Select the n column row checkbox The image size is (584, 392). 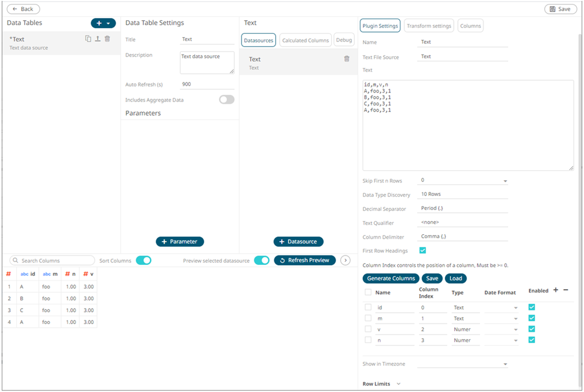tap(368, 340)
